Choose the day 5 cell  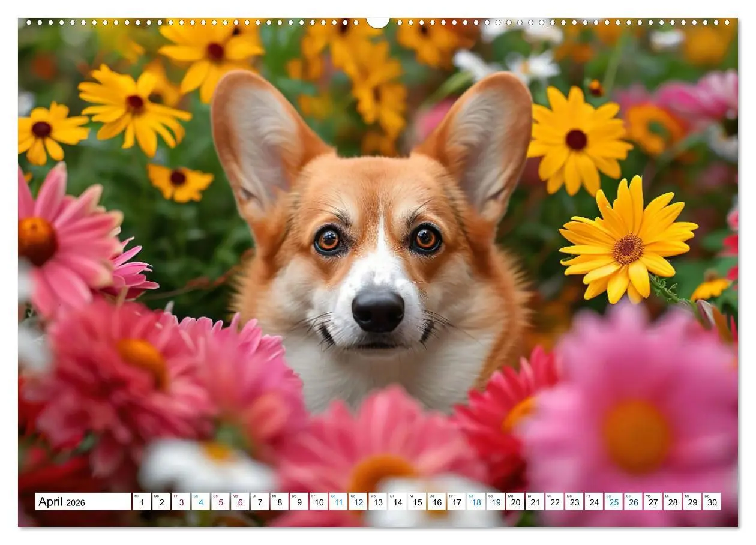point(220,502)
